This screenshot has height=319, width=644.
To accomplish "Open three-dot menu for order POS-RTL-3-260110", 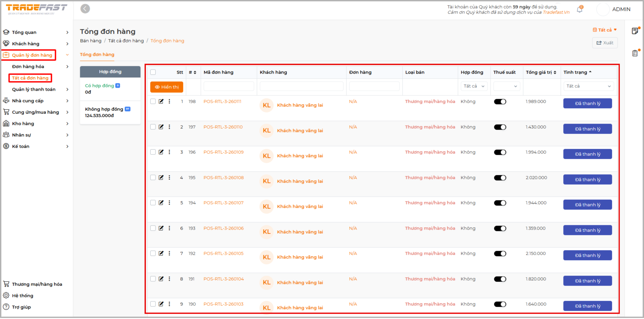I will [169, 127].
